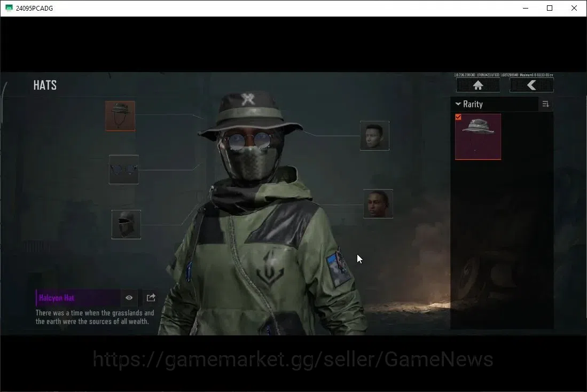Click the HATS section title
Screen dimensions: 587x392
tap(45, 85)
